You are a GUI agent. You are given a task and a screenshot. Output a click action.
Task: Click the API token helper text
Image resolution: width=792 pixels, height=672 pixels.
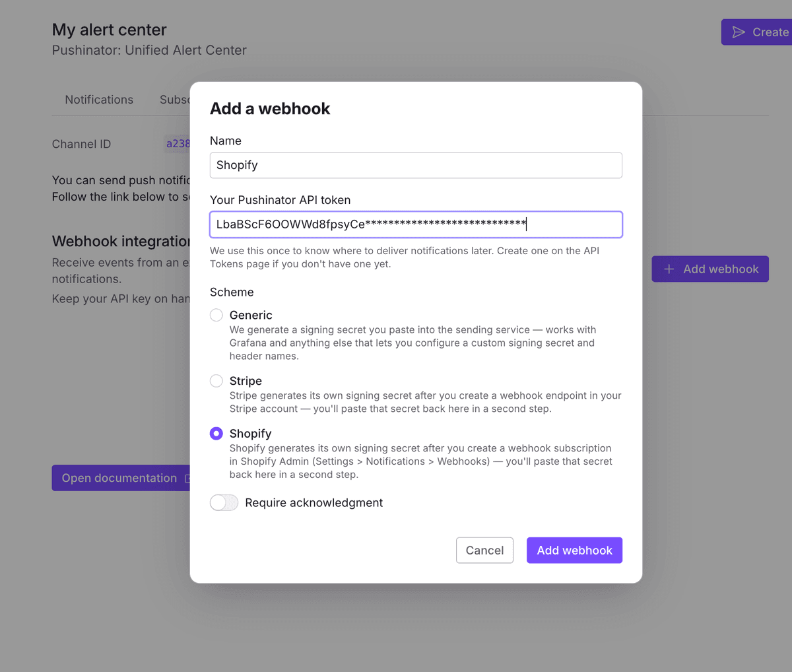(405, 257)
